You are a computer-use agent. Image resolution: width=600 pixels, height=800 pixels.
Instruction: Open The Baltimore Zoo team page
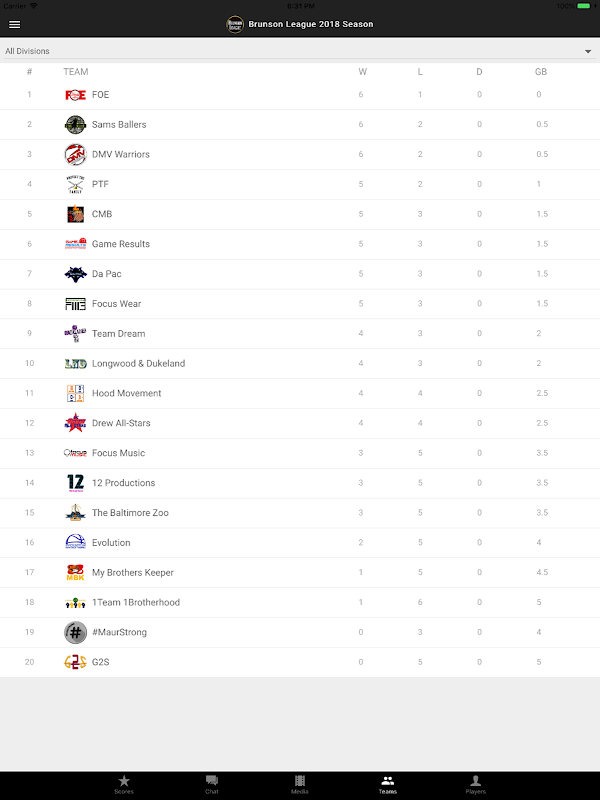pos(130,513)
